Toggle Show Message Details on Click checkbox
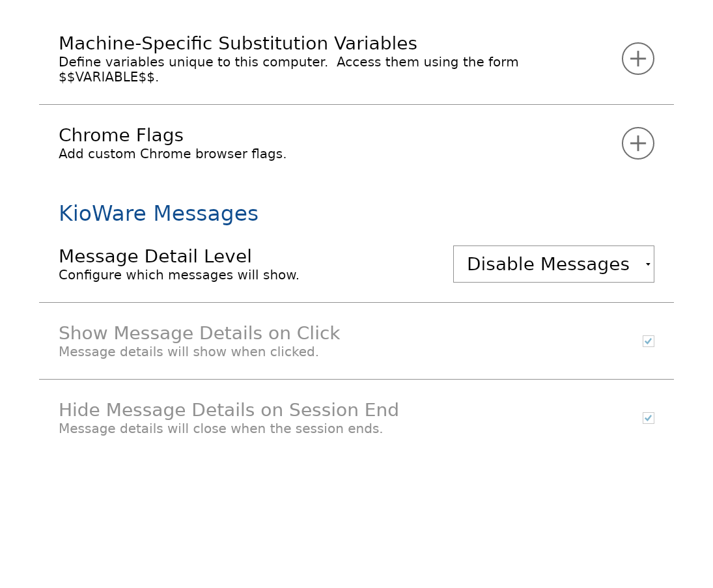This screenshot has width=713, height=588. (648, 341)
